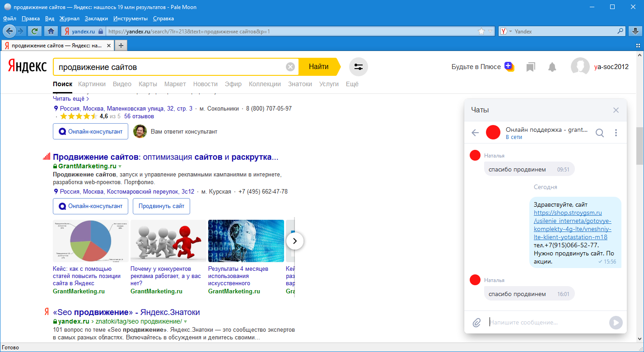Open the 56 отзывов reviews link
The height and width of the screenshot is (352, 644).
pyautogui.click(x=139, y=116)
